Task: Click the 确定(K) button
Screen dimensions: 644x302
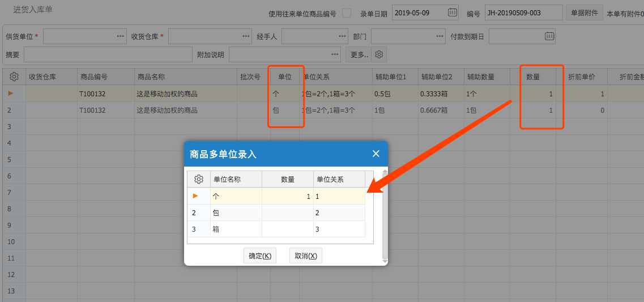Action: tap(260, 256)
